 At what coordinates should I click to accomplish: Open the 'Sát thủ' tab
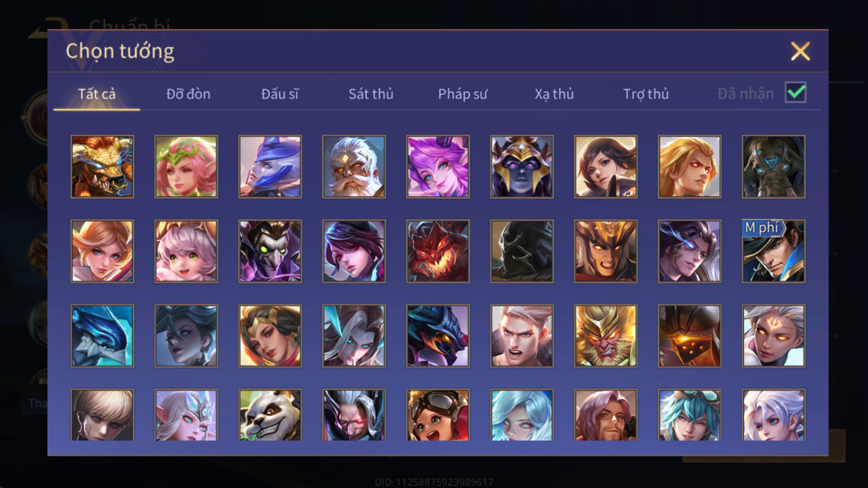371,94
